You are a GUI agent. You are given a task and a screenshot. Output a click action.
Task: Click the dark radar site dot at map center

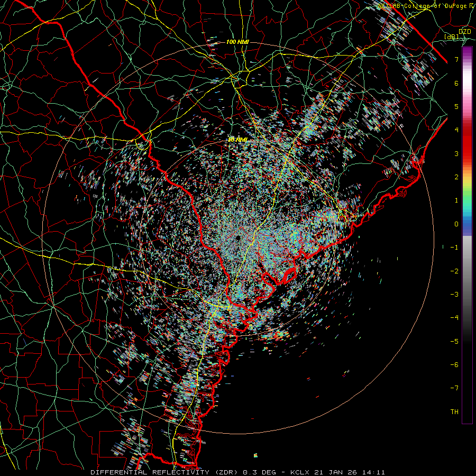coord(238,237)
